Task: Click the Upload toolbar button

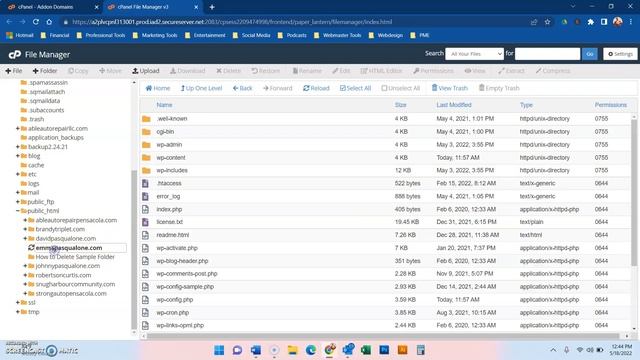Action: pyautogui.click(x=146, y=71)
